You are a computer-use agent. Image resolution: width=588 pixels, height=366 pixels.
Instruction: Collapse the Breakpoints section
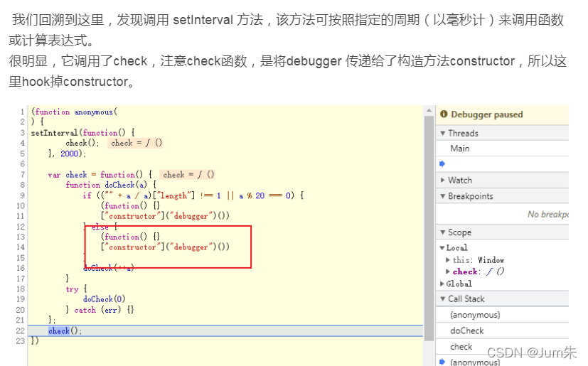(x=443, y=196)
